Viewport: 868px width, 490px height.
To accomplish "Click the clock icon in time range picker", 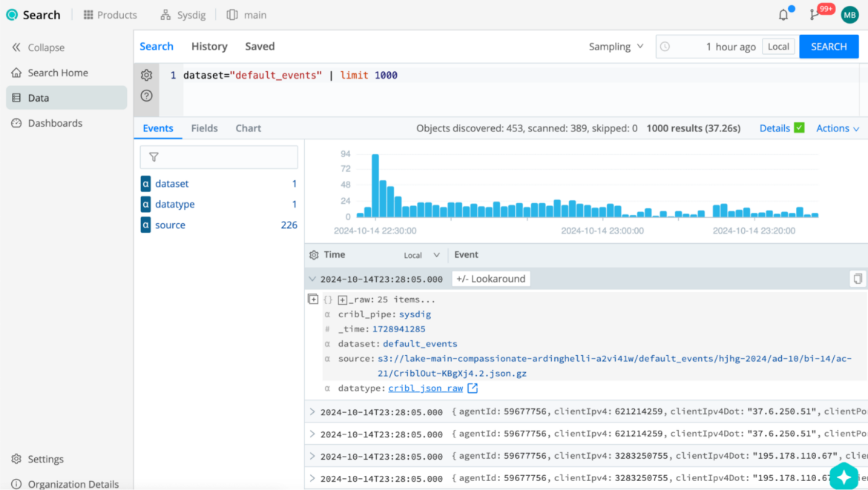I will coord(665,47).
